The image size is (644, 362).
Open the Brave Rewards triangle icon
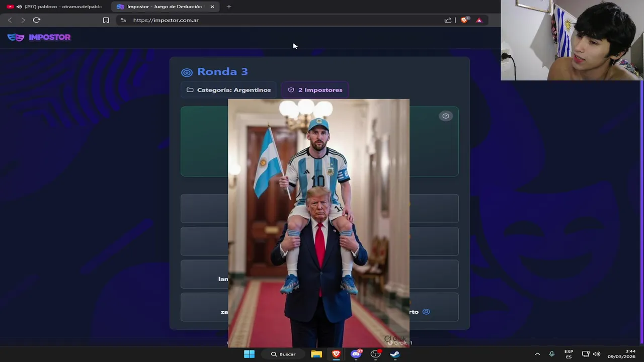click(479, 20)
